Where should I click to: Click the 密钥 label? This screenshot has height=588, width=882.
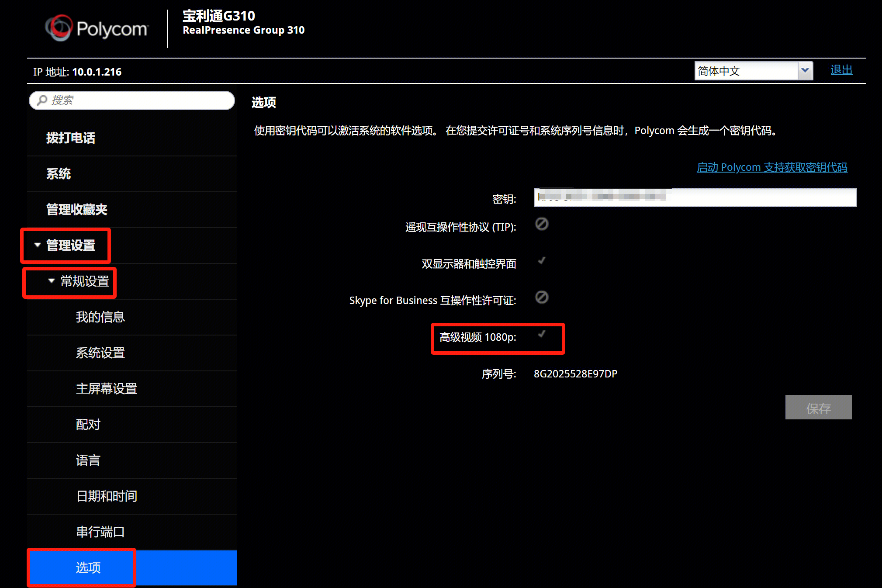(x=504, y=199)
